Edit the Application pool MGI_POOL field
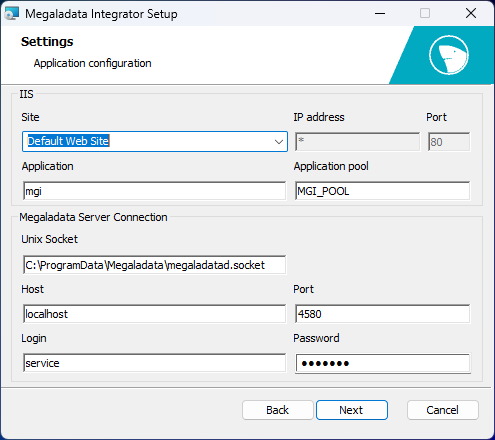The width and height of the screenshot is (495, 440). (382, 191)
